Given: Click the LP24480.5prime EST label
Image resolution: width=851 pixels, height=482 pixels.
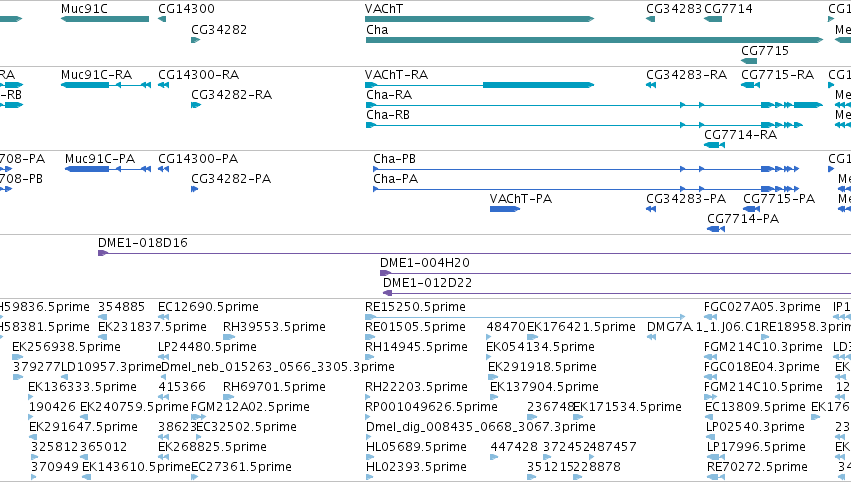Looking at the screenshot, I should pos(208,347).
